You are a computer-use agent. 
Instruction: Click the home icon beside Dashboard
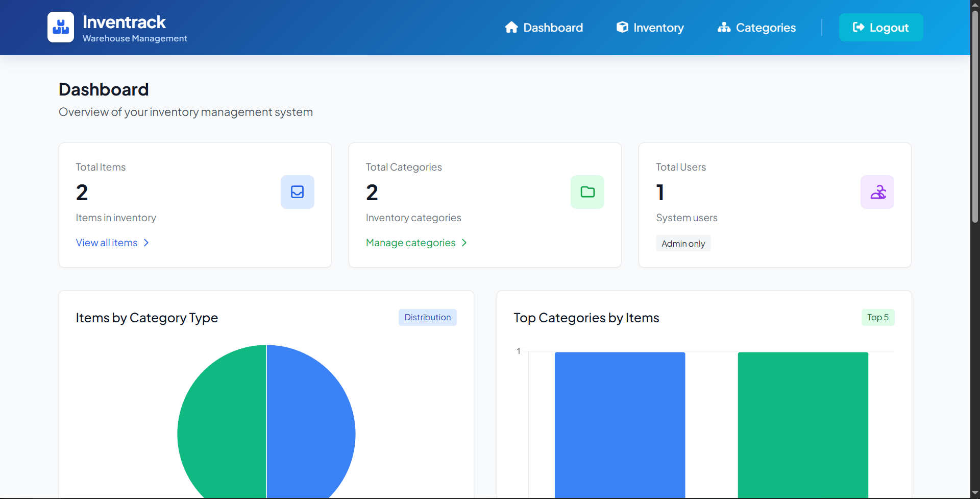(x=511, y=27)
